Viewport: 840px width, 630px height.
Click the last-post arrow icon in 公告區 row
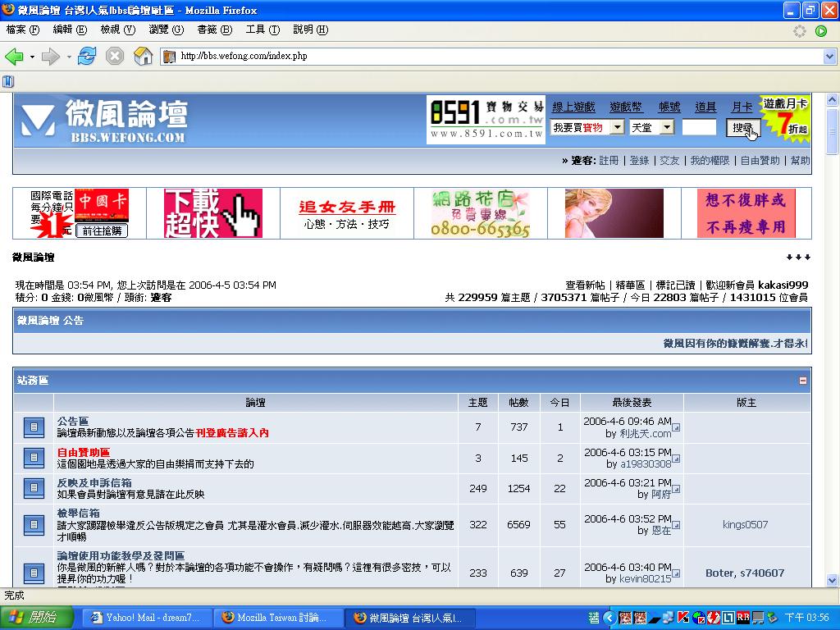click(x=676, y=427)
